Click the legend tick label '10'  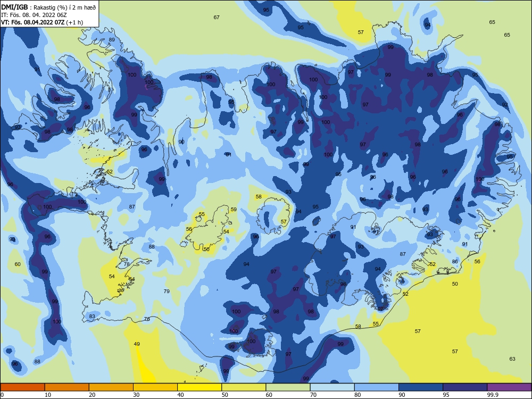(48, 395)
